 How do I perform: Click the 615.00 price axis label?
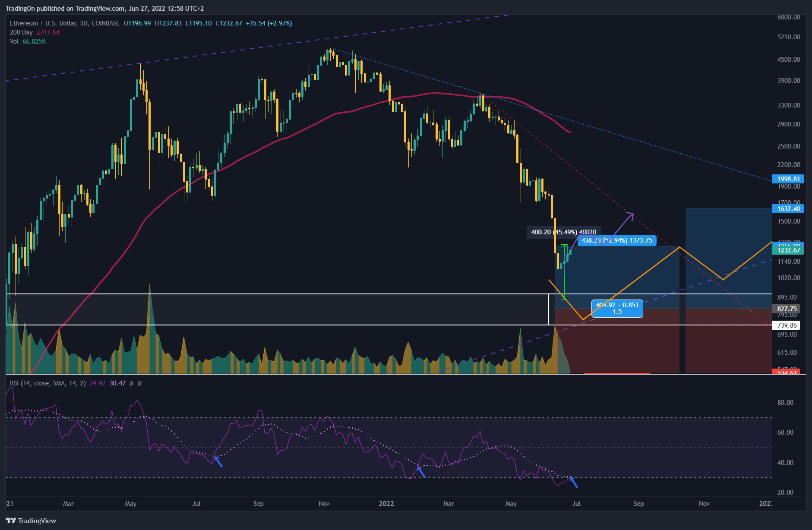787,353
